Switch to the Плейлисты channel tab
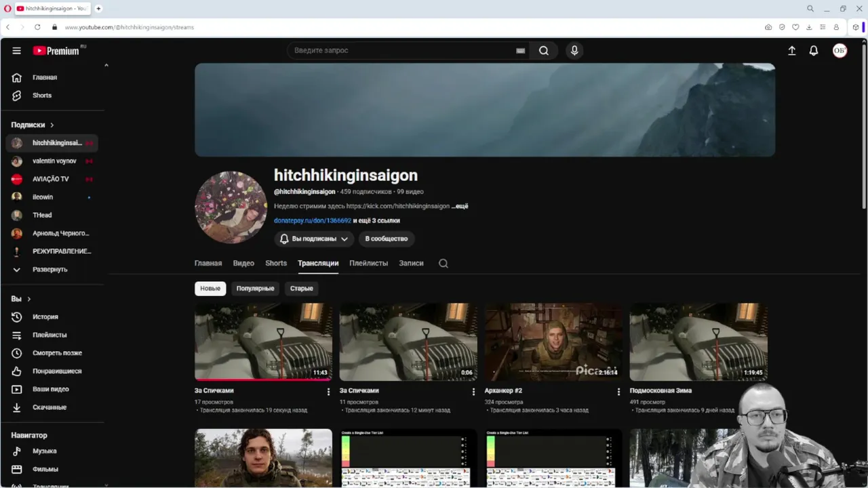 [368, 263]
